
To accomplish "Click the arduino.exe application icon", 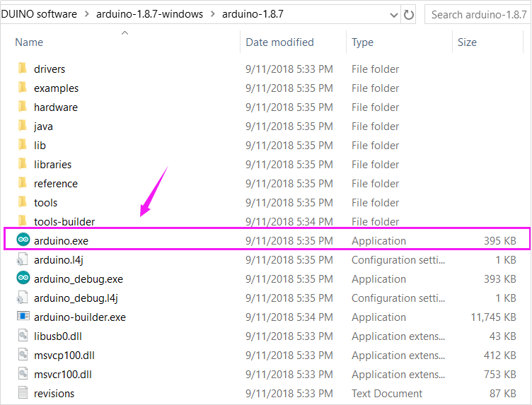I will pyautogui.click(x=23, y=240).
